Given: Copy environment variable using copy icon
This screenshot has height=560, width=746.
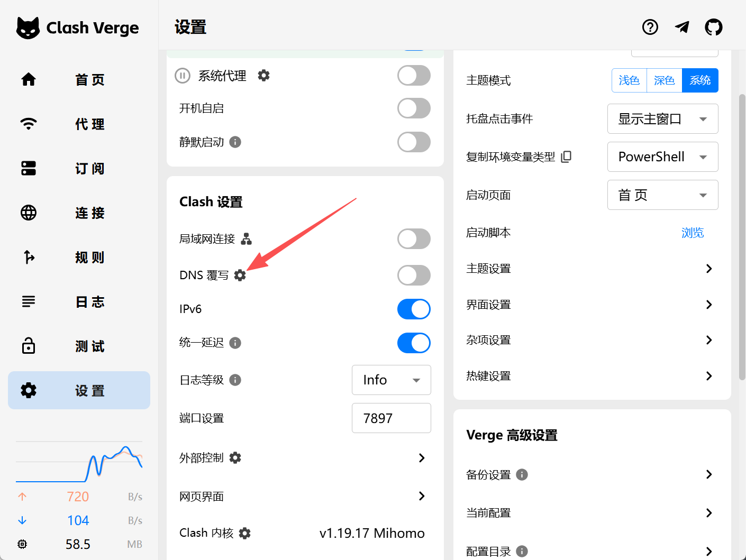Looking at the screenshot, I should 566,157.
